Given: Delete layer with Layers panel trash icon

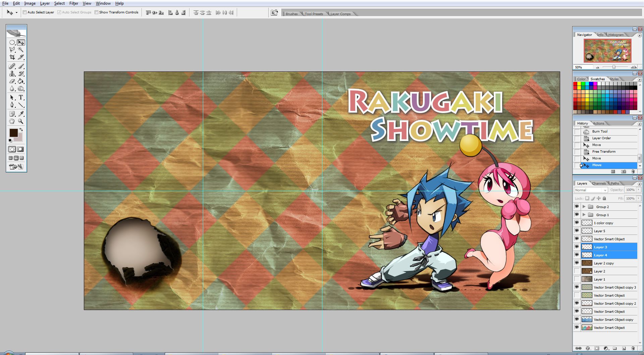Looking at the screenshot, I should coord(633,348).
